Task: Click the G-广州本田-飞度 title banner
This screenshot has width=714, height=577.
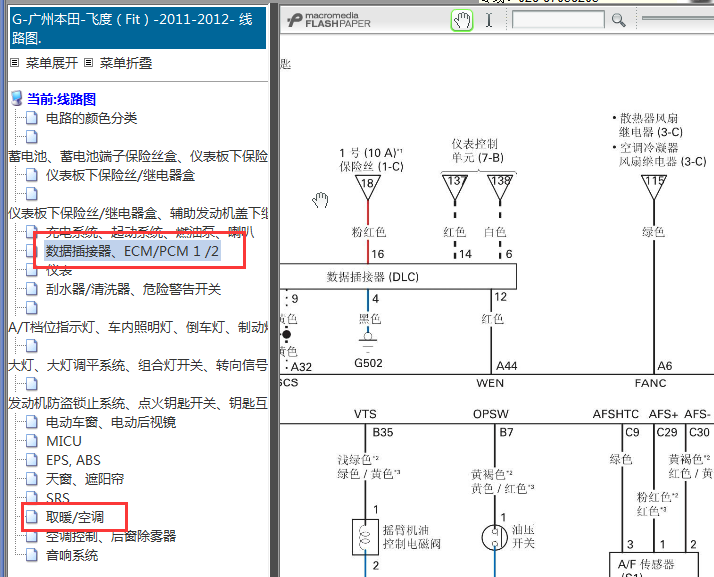Action: click(138, 28)
